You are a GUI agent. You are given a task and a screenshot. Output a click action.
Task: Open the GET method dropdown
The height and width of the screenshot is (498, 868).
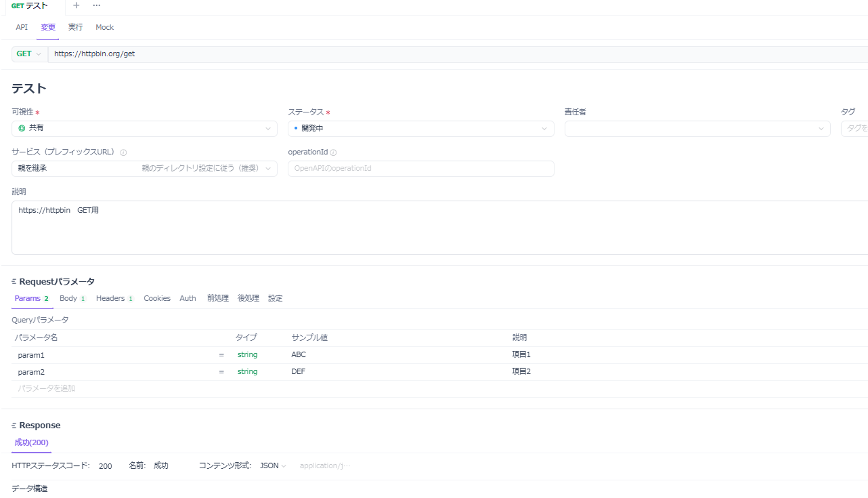coord(29,54)
